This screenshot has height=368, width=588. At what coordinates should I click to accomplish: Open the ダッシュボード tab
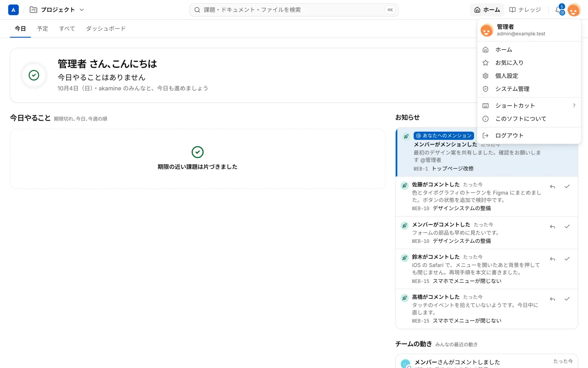pyautogui.click(x=106, y=29)
